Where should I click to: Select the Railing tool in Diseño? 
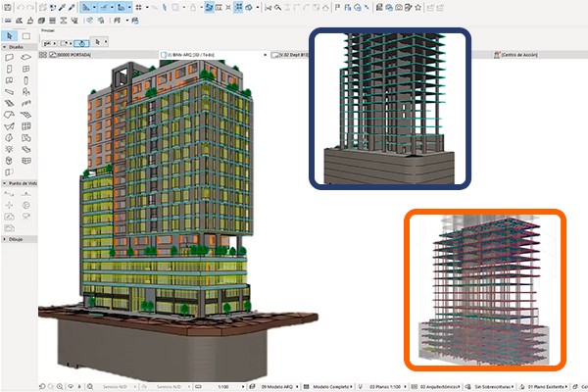click(25, 103)
